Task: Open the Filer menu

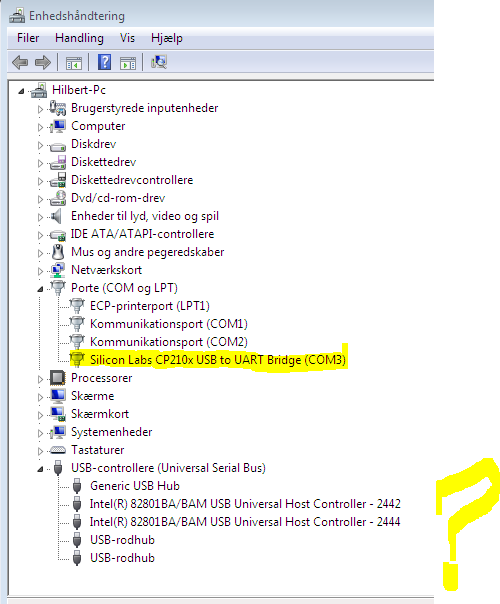Action: pyautogui.click(x=28, y=38)
